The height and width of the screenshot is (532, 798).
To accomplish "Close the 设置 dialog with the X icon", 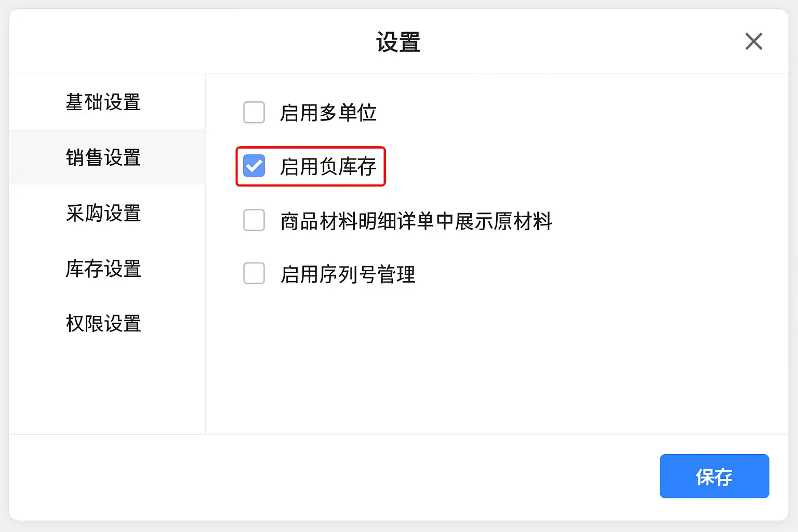I will click(753, 42).
